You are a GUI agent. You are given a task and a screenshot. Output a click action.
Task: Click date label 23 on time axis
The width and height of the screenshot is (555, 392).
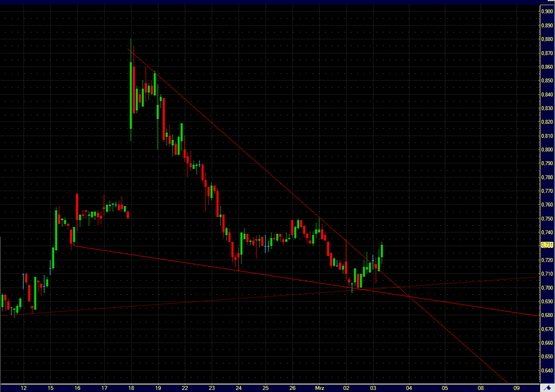[212, 388]
